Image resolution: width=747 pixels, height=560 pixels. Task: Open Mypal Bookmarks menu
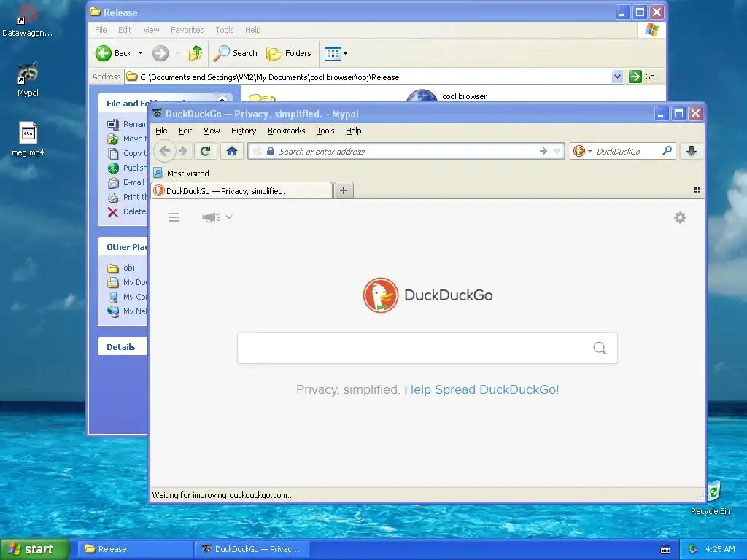click(x=286, y=131)
